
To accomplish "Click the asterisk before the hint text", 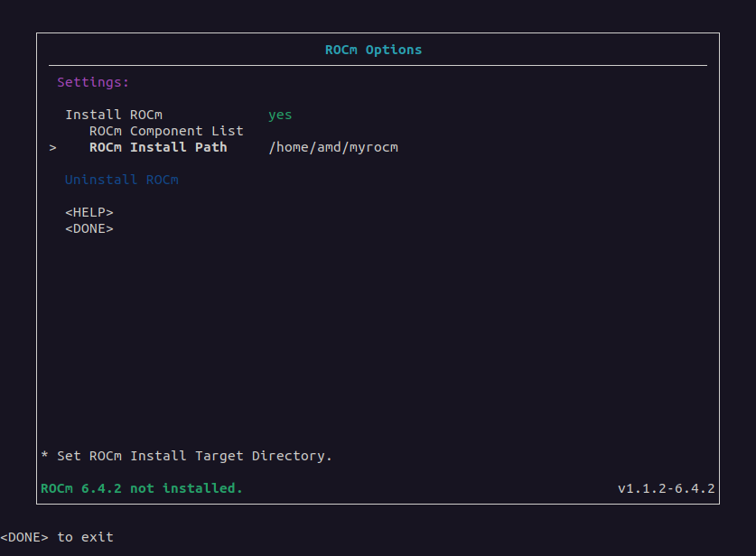I will point(45,454).
